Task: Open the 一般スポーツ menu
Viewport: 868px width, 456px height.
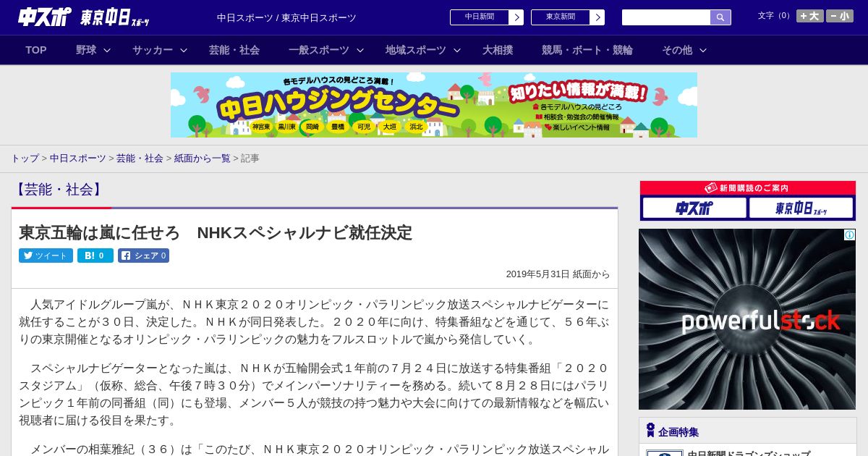Action: [319, 50]
